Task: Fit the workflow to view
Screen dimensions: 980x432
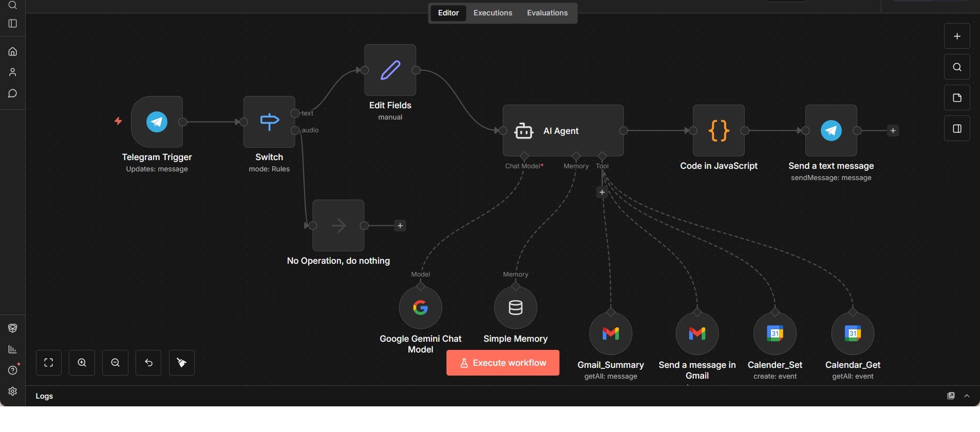Action: 49,363
